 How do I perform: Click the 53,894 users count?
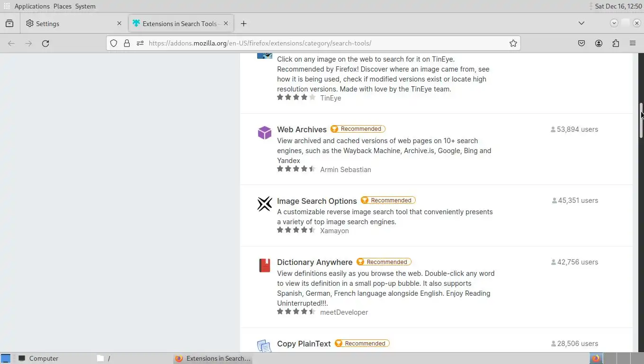point(574,129)
